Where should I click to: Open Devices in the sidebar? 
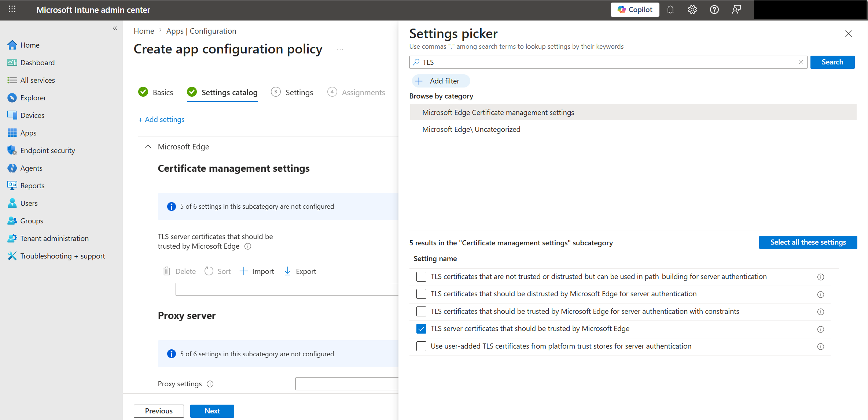coord(32,115)
